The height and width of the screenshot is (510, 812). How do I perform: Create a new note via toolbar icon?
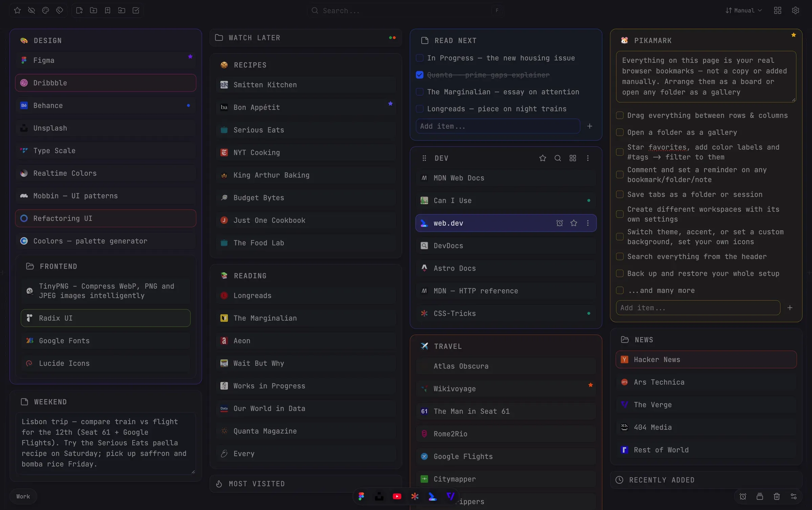[80, 10]
